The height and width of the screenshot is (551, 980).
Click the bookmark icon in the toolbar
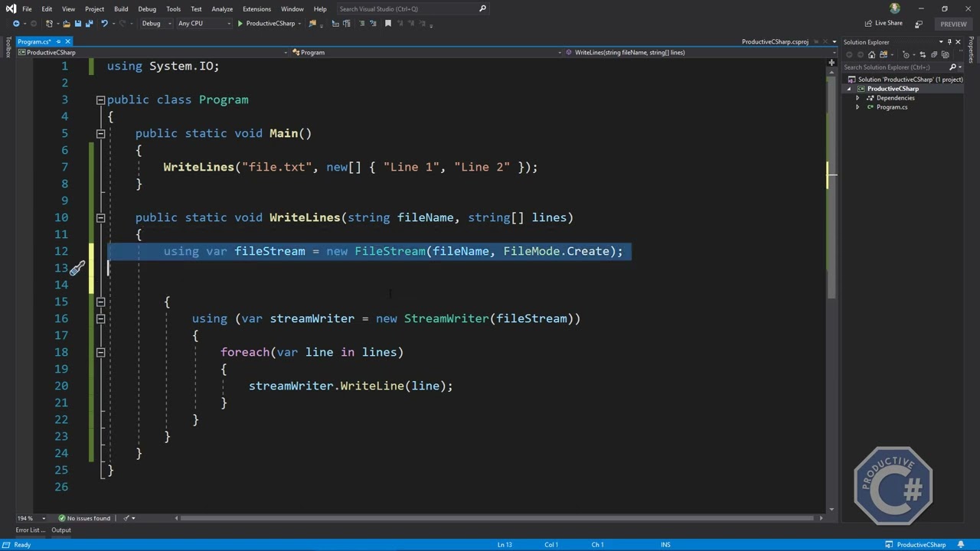pos(388,24)
